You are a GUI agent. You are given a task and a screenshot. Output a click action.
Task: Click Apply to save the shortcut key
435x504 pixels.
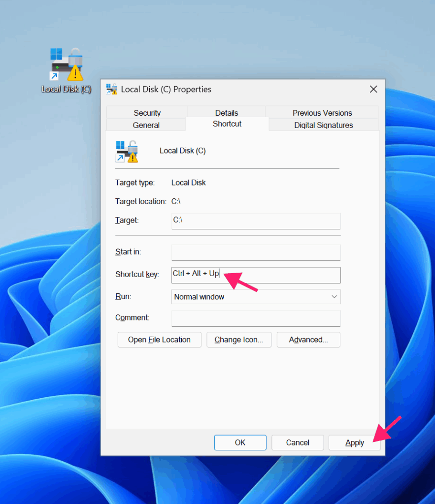coord(355,442)
